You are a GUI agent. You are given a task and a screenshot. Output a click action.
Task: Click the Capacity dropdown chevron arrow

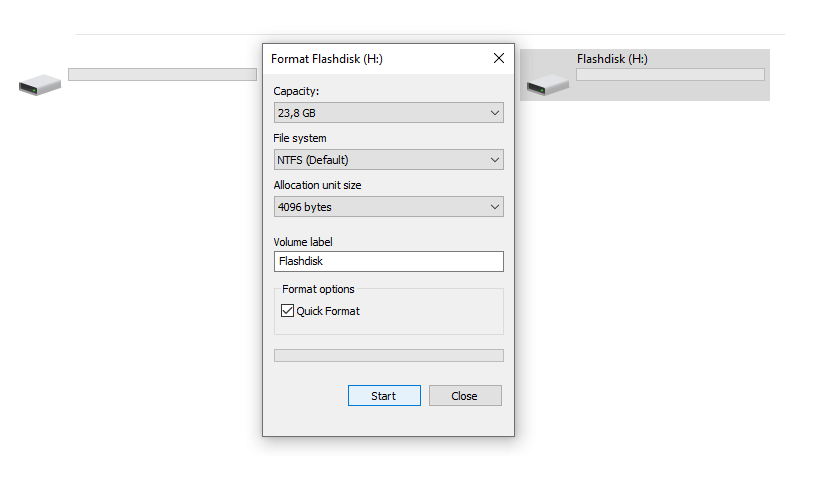click(495, 113)
